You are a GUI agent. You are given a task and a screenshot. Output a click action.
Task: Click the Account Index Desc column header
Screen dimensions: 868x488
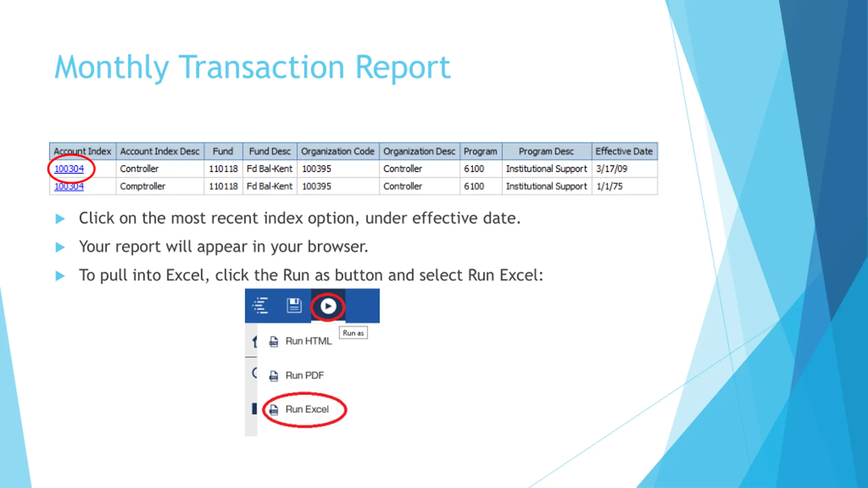pos(160,151)
